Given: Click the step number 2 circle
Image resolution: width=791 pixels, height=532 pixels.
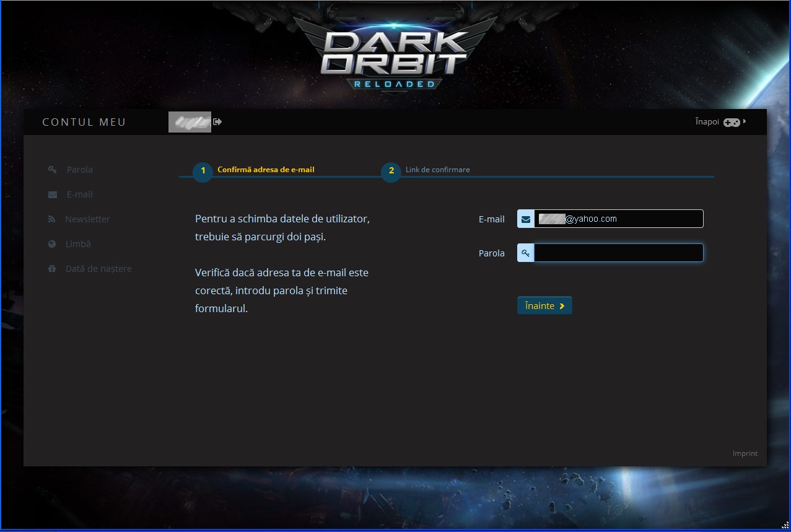Looking at the screenshot, I should 391,171.
